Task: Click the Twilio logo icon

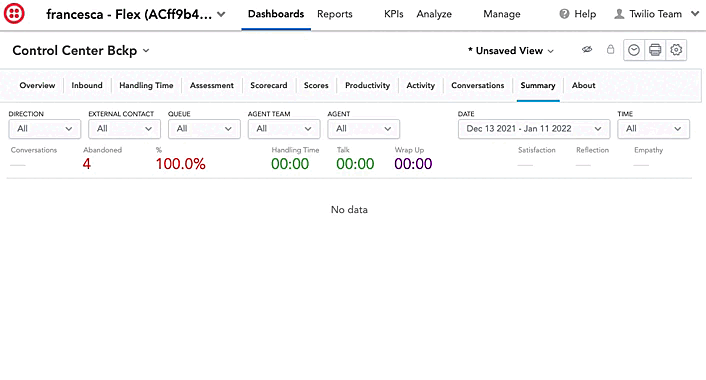Action: [x=14, y=14]
